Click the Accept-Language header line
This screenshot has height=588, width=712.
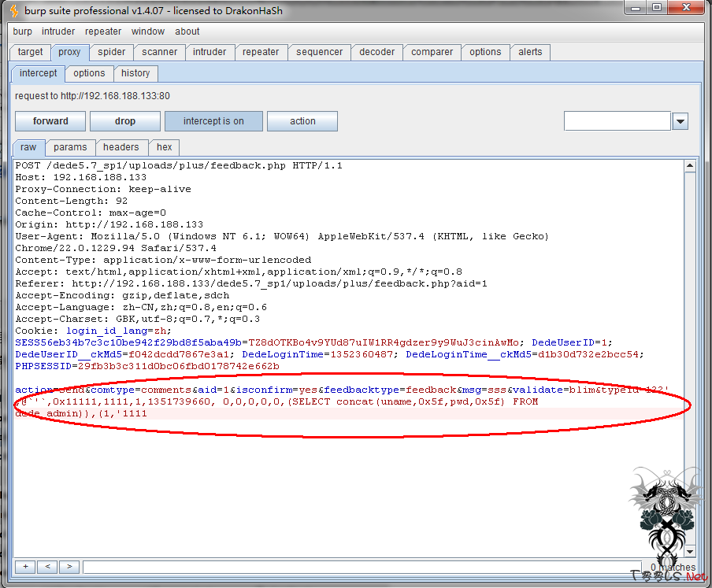[141, 307]
